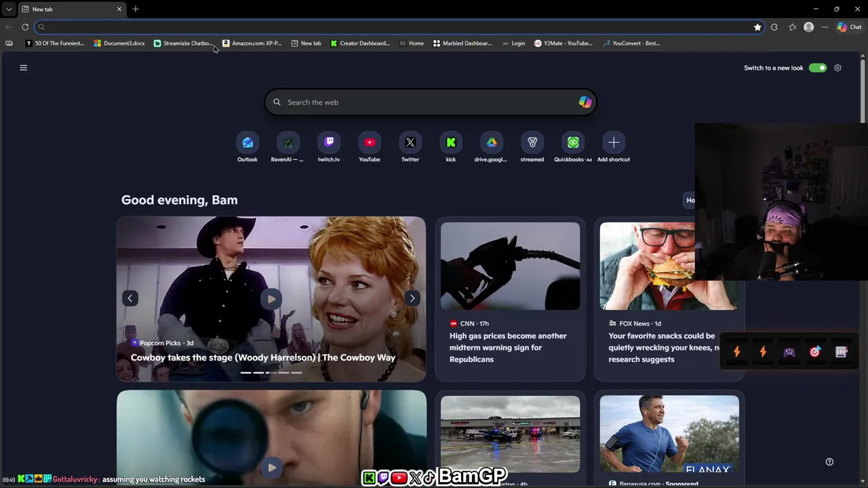Screen dimensions: 868x488
Task: Open the RavenAI shortcut
Action: click(288, 142)
